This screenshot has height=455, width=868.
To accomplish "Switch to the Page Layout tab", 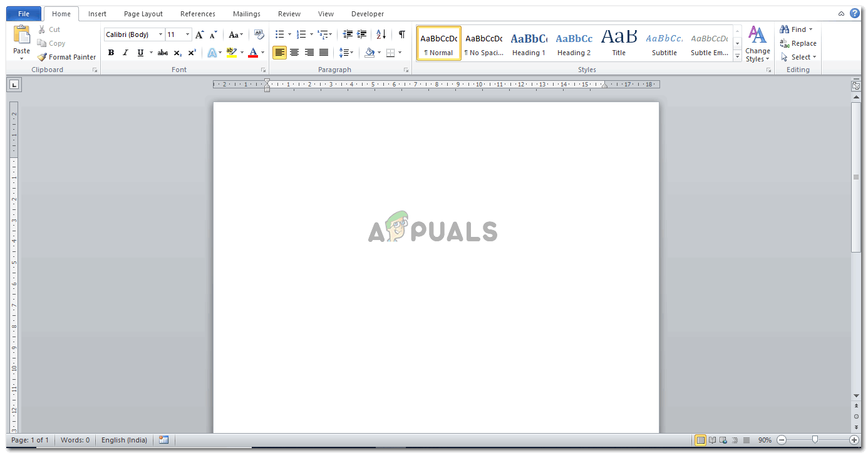I will (143, 14).
